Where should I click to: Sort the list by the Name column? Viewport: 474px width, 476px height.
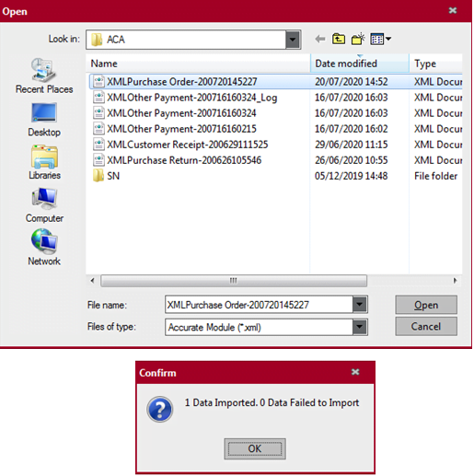point(198,64)
